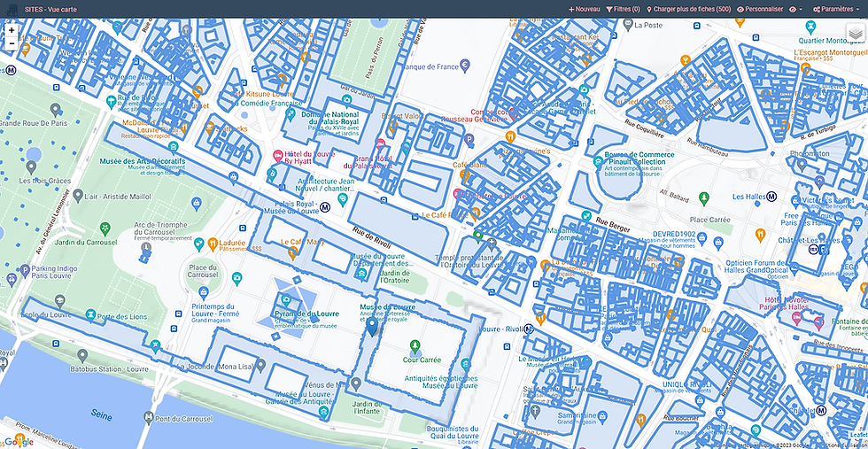The image size is (868, 449).
Task: Click the Musée des Arts Décoratifs label
Action: pyautogui.click(x=143, y=161)
